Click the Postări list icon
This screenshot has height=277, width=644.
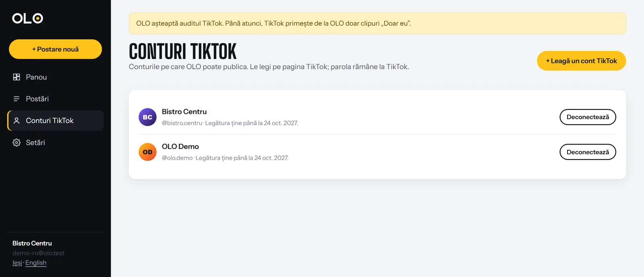click(x=17, y=99)
